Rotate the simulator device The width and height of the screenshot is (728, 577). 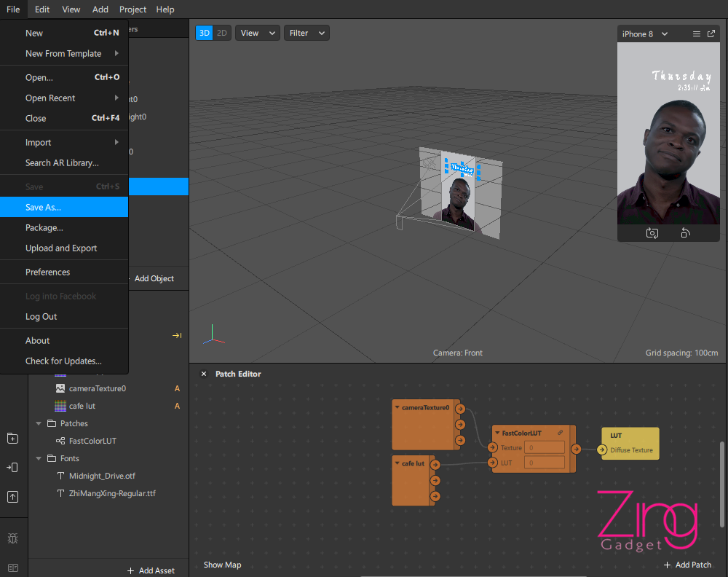click(685, 232)
